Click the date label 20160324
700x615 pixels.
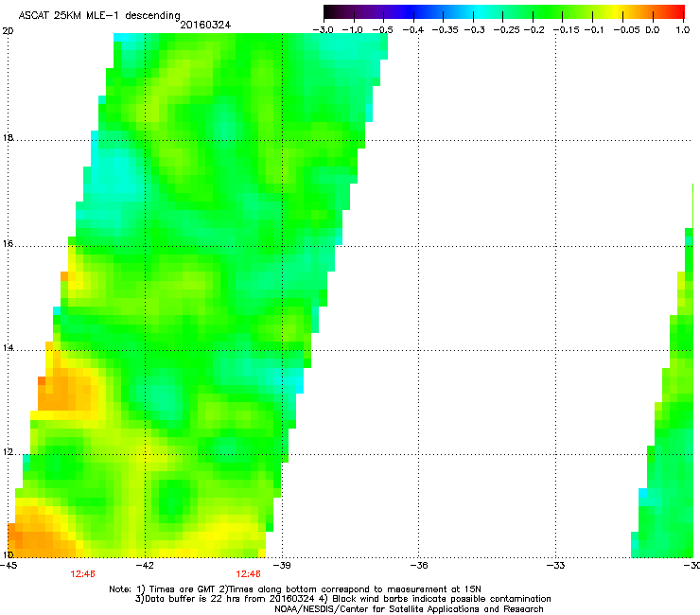(x=205, y=25)
